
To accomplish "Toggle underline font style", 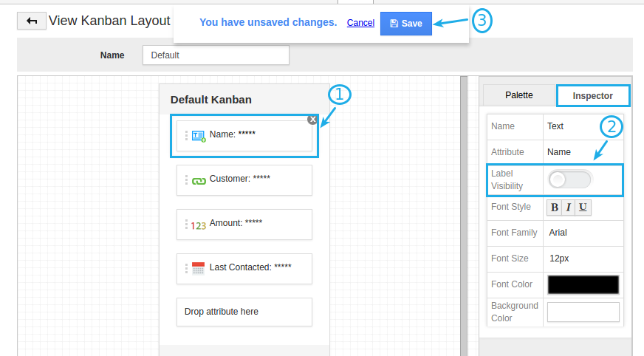I will point(583,208).
